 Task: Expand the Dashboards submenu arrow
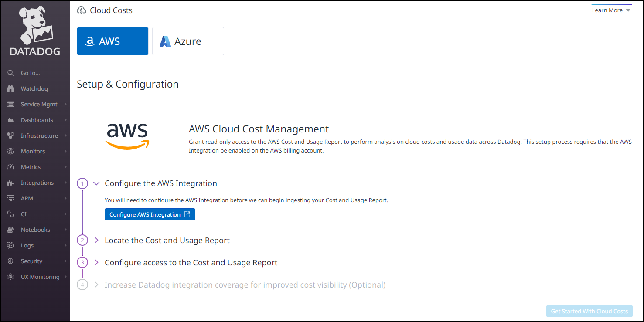pos(66,120)
